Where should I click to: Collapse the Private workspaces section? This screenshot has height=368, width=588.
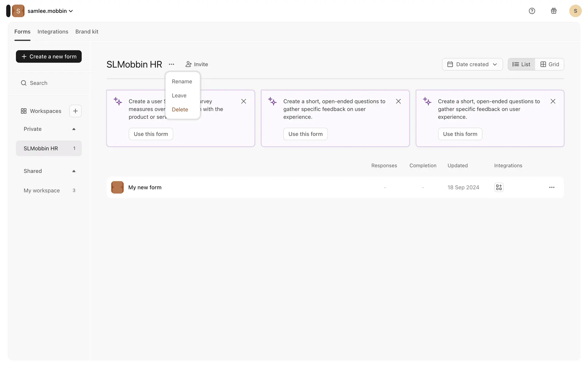pos(74,129)
